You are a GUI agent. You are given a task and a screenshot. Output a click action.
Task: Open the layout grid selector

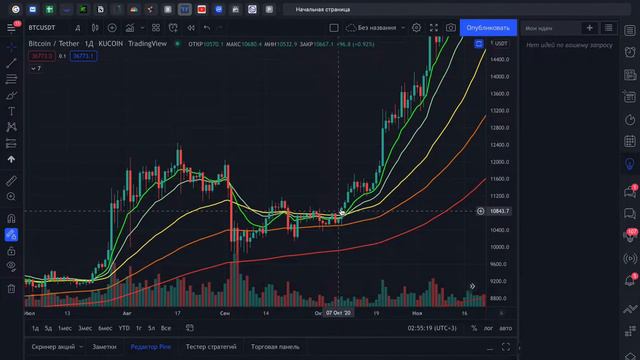156,28
